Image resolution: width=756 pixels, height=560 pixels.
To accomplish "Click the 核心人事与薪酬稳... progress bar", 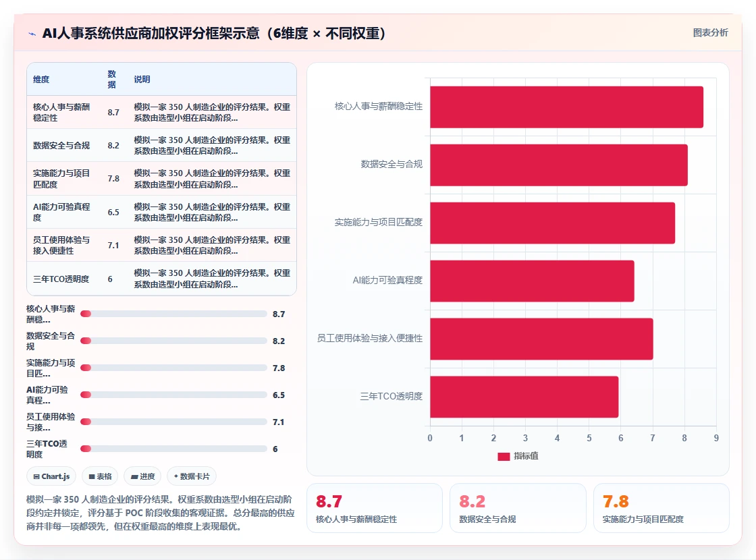I will [173, 314].
